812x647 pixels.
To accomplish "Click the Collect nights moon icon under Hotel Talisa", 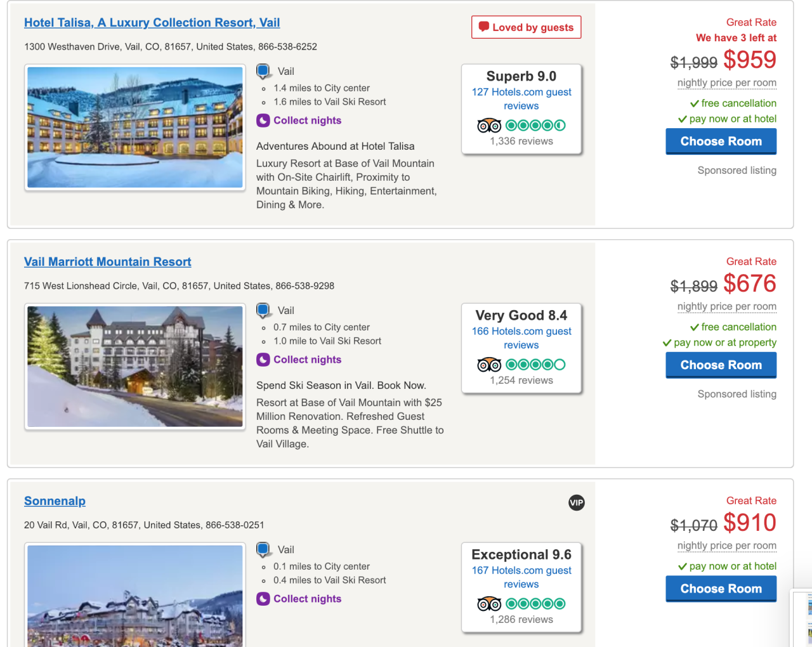I will coord(263,120).
